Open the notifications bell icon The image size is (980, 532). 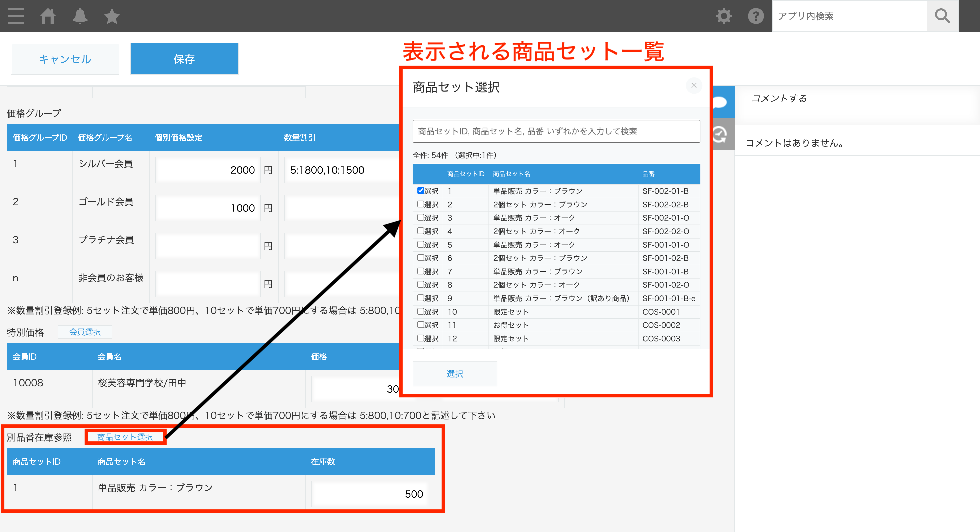(81, 16)
